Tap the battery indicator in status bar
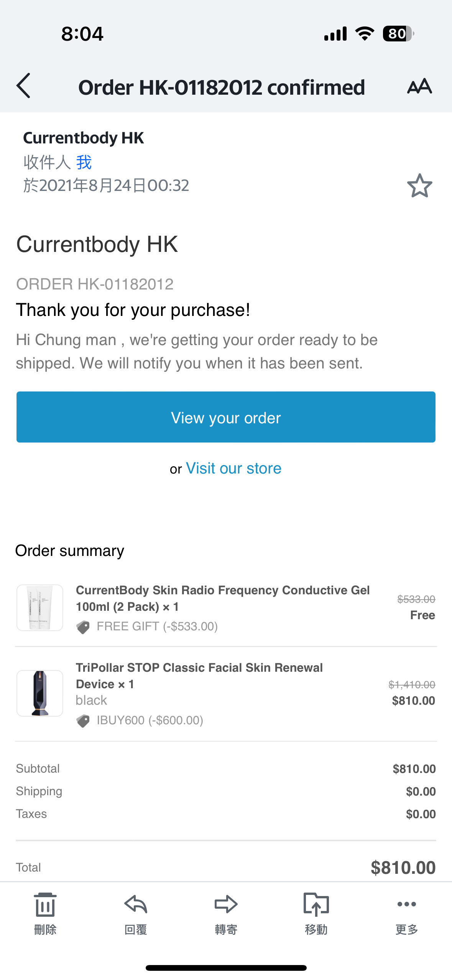 coord(398,34)
